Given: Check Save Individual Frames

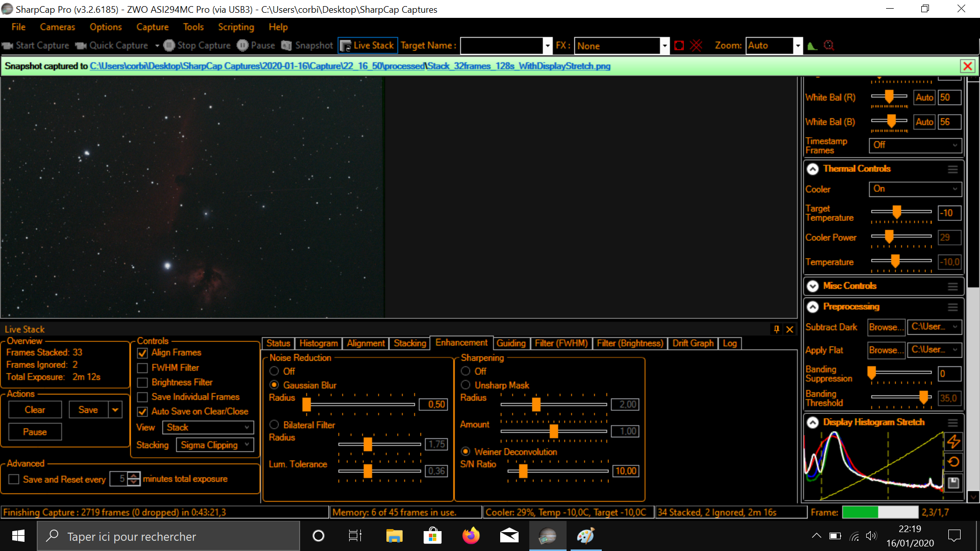Looking at the screenshot, I should pos(142,397).
